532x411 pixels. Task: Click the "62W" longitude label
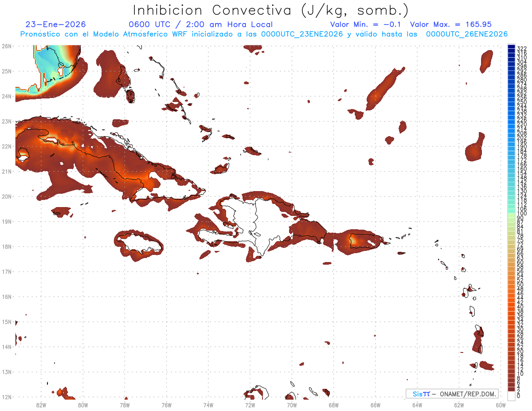459,405
